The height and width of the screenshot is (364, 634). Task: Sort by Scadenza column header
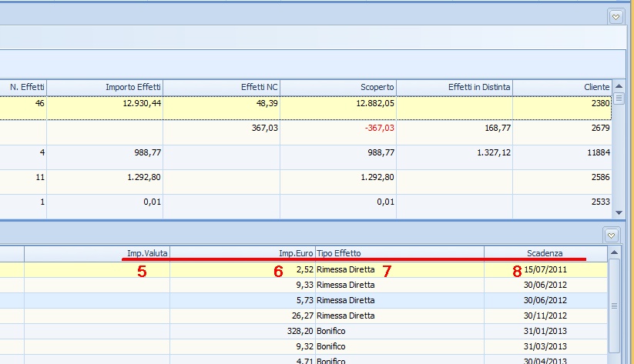(x=545, y=253)
